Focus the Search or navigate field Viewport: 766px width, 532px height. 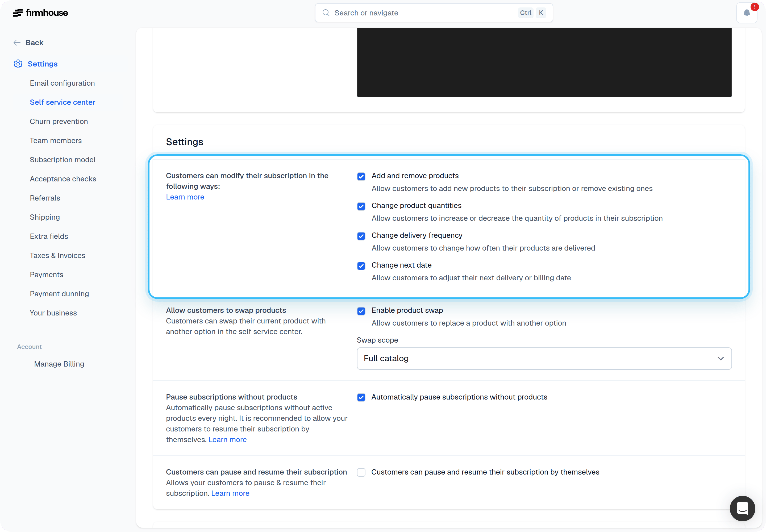pyautogui.click(x=434, y=13)
